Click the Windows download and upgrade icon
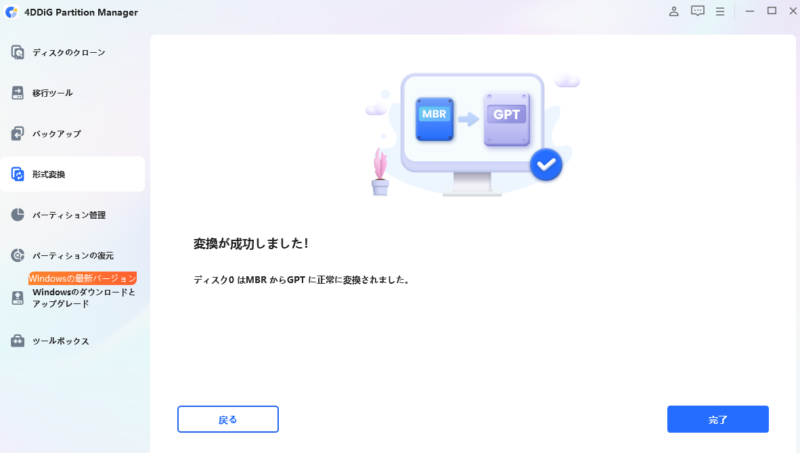Viewport: 800px width, 453px height. (x=17, y=298)
